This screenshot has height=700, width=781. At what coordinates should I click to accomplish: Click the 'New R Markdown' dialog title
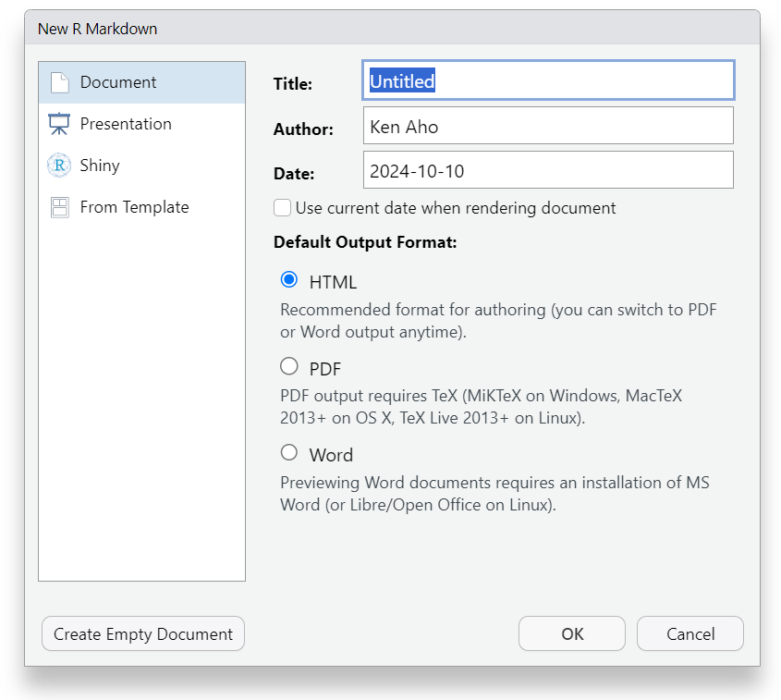click(x=98, y=29)
